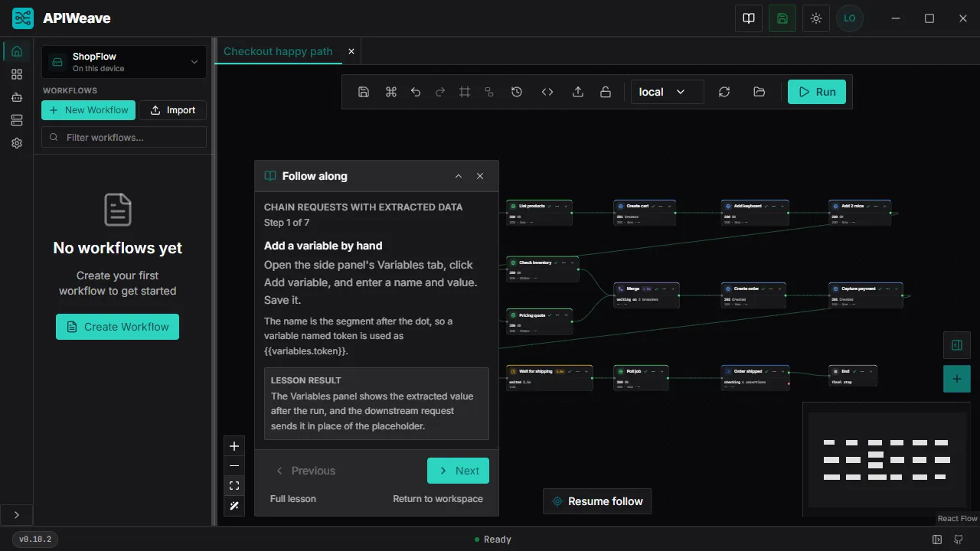Undo the last canvas change

[x=416, y=92]
